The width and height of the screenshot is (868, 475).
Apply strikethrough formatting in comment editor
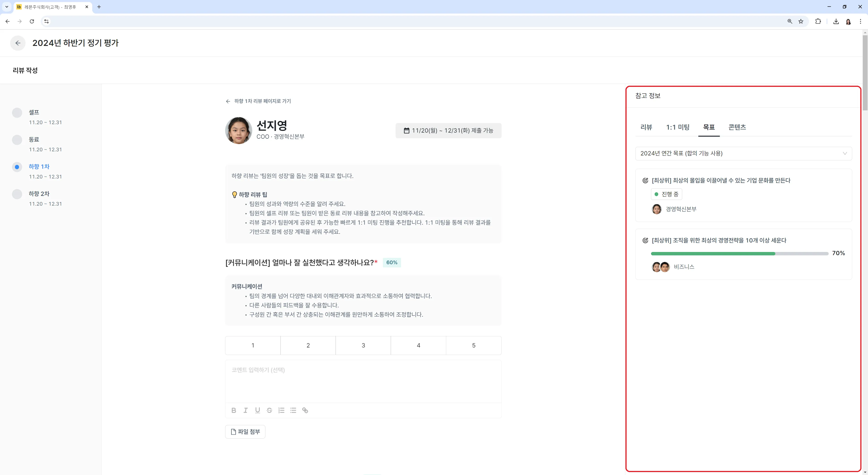(269, 410)
